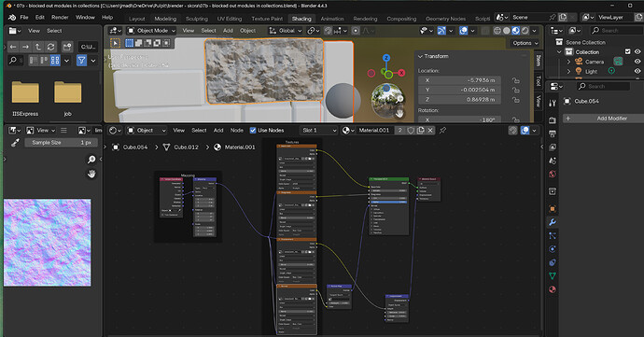Edit Location X value field
The width and height of the screenshot is (644, 337).
coord(459,80)
